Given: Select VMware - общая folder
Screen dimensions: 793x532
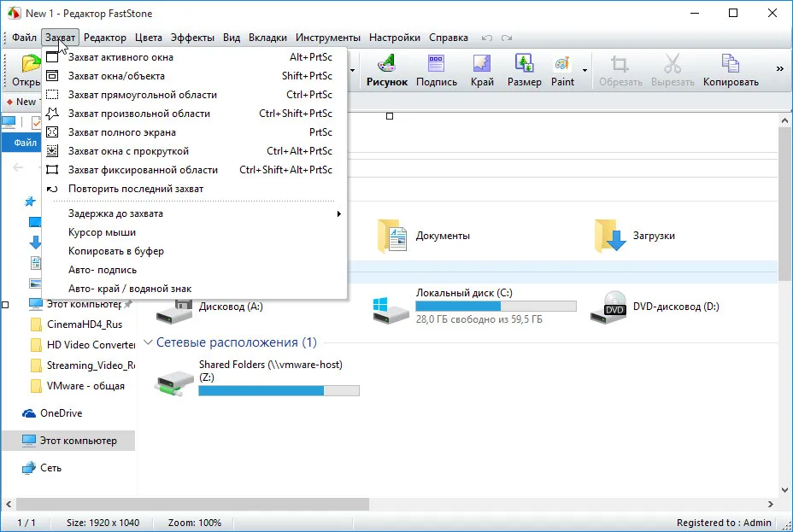Looking at the screenshot, I should click(x=85, y=386).
